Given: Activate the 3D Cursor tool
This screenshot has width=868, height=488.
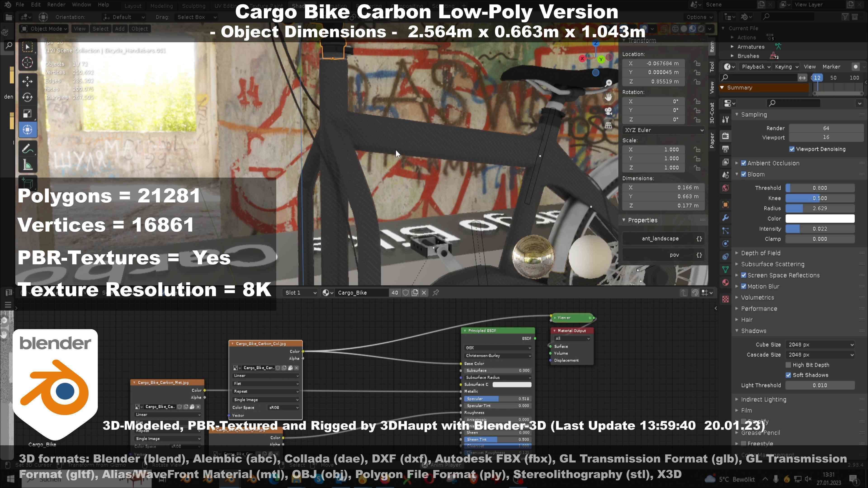Looking at the screenshot, I should pos(28,63).
